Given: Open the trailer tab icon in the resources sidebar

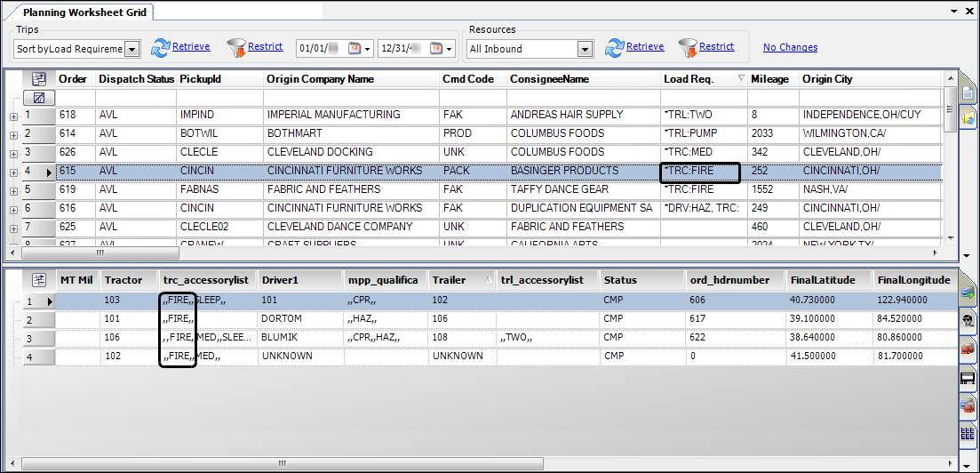Looking at the screenshot, I should [x=968, y=378].
